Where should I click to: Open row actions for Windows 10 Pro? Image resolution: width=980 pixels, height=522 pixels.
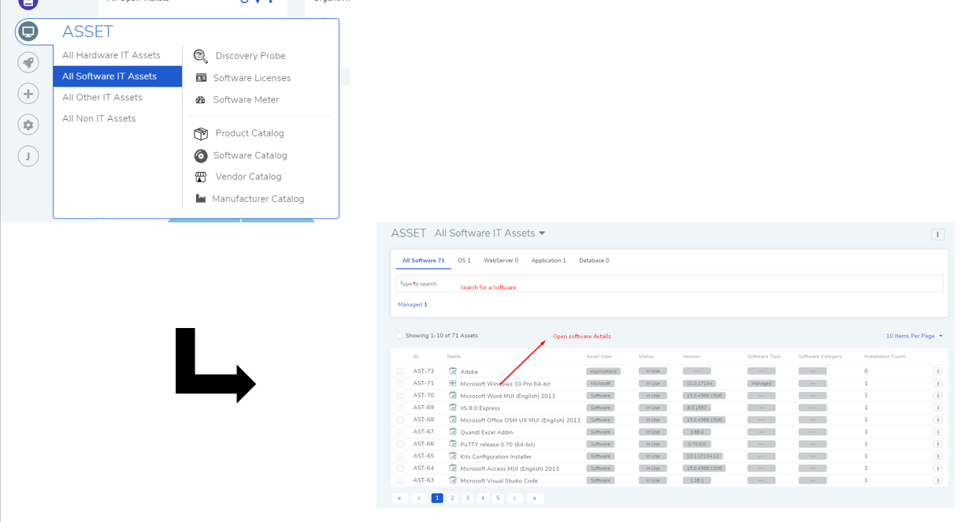tap(937, 383)
